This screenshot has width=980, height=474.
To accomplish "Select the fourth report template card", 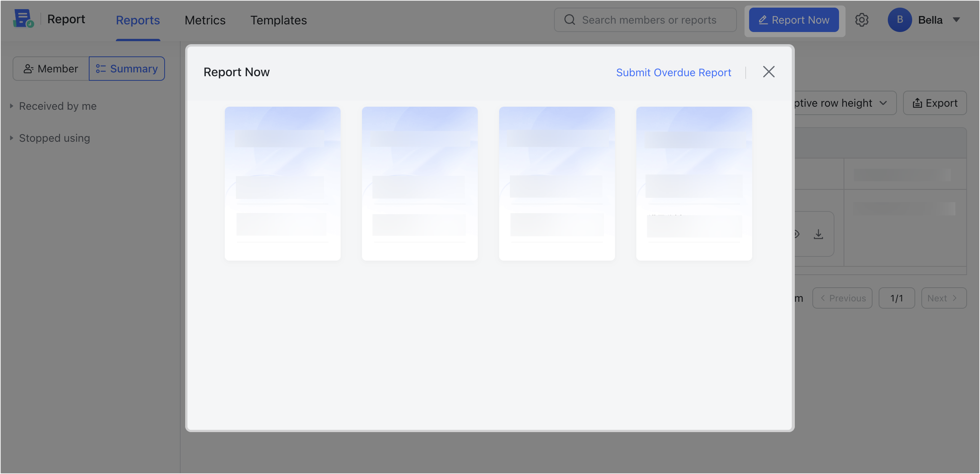I will point(694,184).
